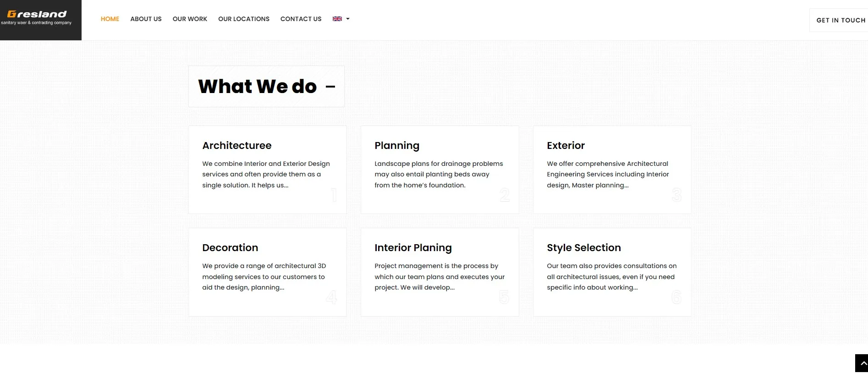Open the Planning service title

pos(397,146)
